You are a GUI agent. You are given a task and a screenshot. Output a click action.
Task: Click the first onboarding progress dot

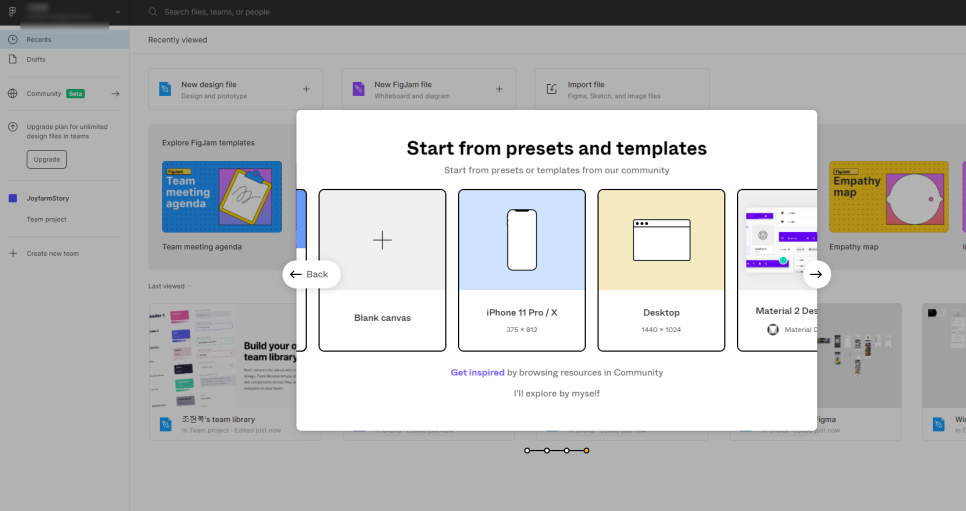click(527, 451)
